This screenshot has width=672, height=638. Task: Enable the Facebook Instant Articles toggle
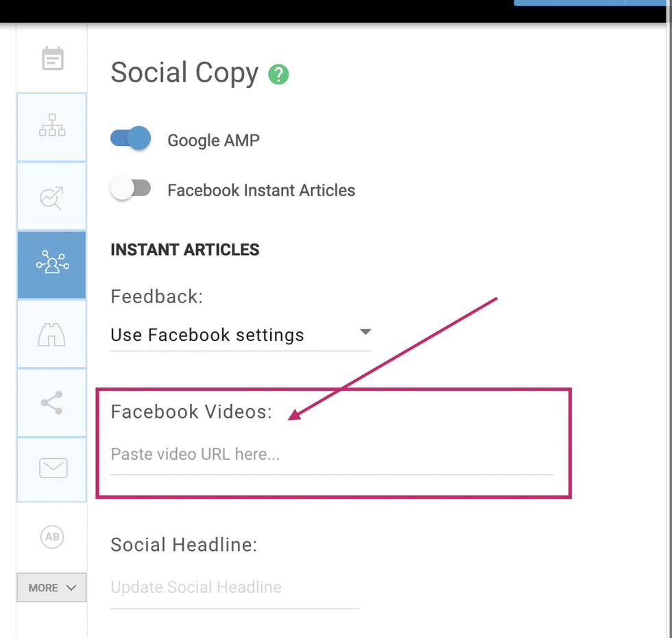click(130, 189)
